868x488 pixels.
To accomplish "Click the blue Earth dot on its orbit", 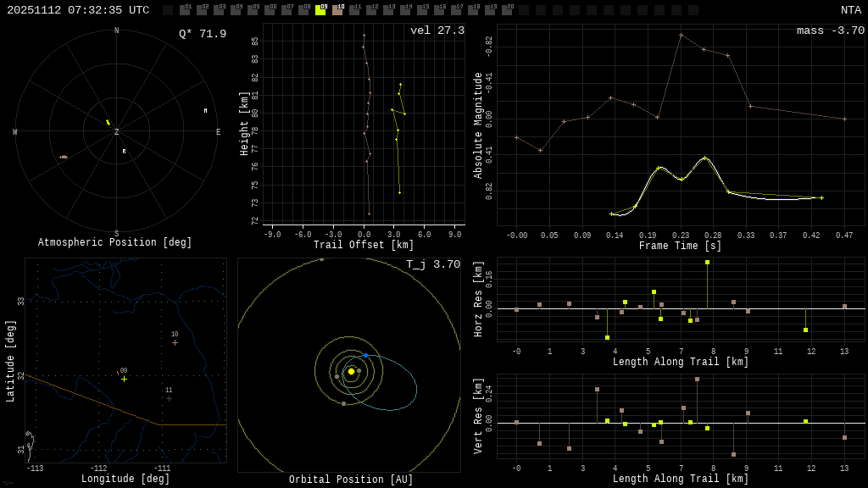I will point(365,355).
